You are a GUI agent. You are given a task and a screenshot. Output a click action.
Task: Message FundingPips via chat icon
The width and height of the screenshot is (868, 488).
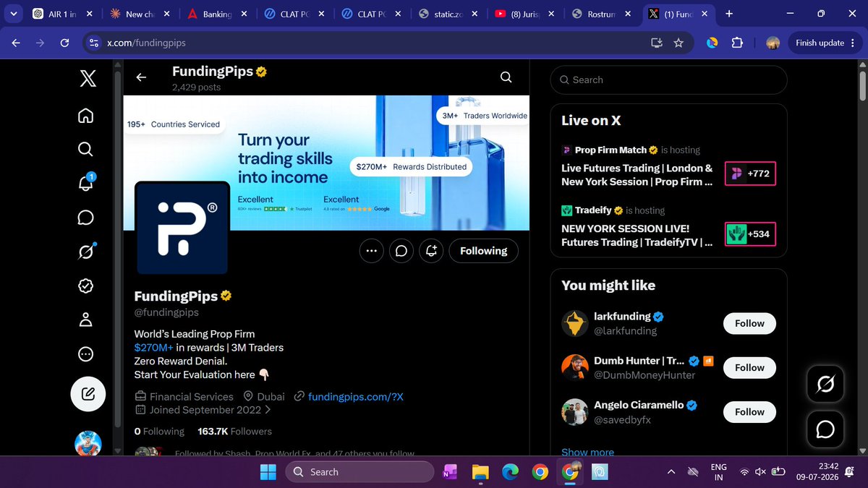(401, 251)
